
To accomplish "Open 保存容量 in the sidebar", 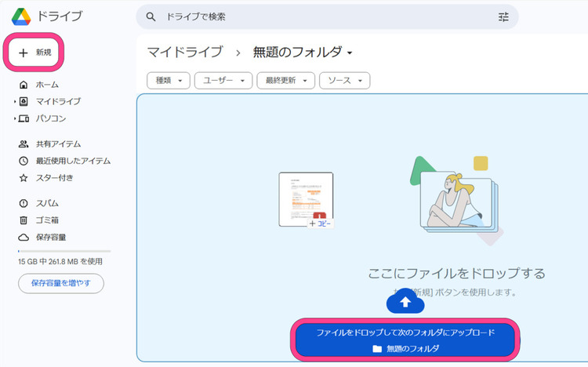I will pos(51,238).
